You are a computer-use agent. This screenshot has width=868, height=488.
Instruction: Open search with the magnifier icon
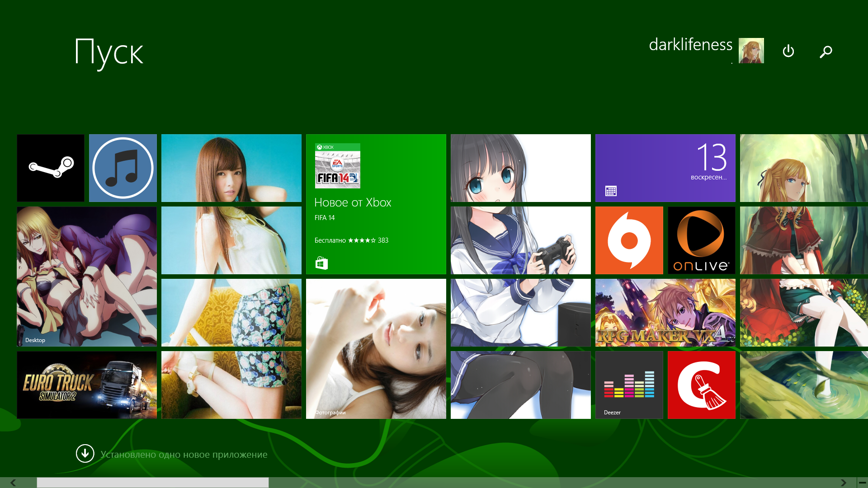coord(826,52)
